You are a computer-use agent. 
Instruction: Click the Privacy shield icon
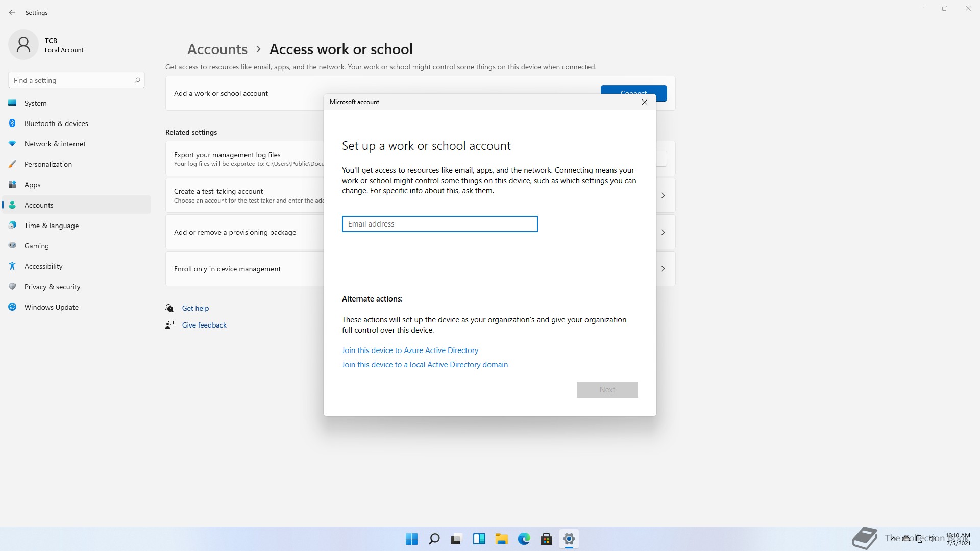click(x=12, y=287)
